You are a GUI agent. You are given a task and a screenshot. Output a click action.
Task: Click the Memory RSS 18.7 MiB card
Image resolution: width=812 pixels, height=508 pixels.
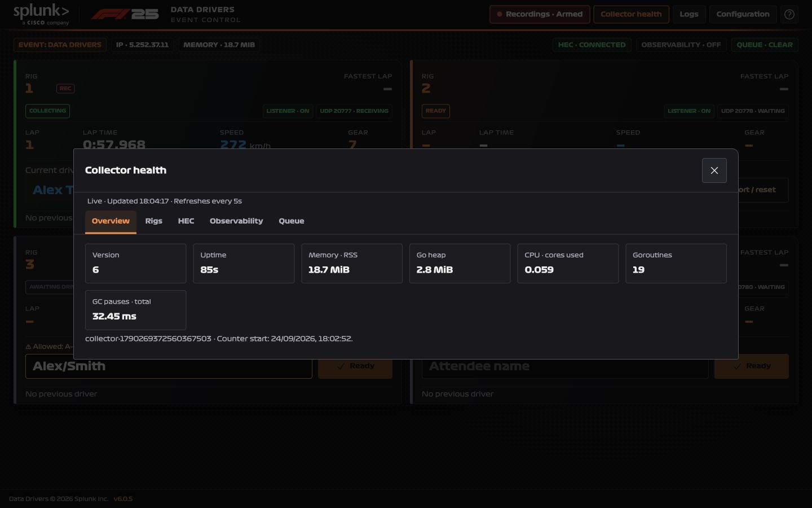coord(352,263)
